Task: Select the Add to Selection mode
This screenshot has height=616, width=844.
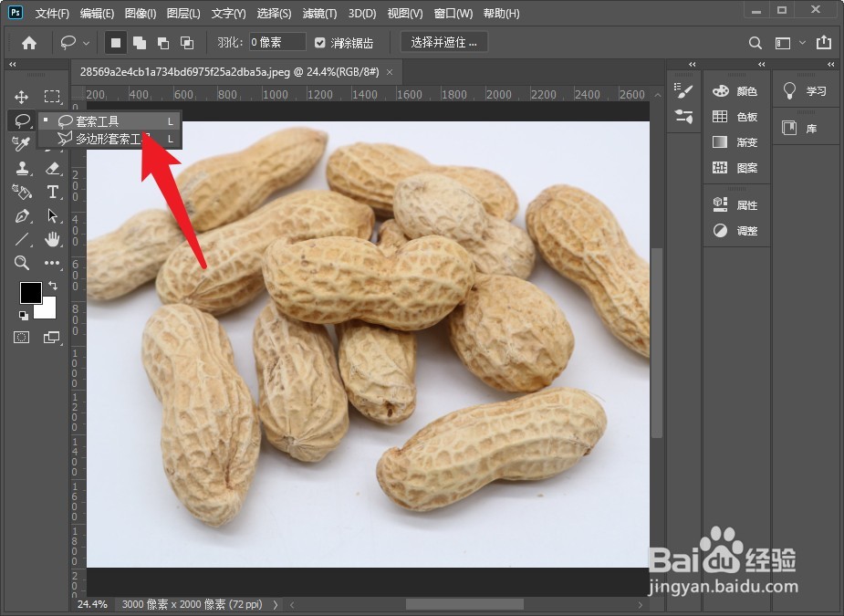Action: click(x=139, y=42)
